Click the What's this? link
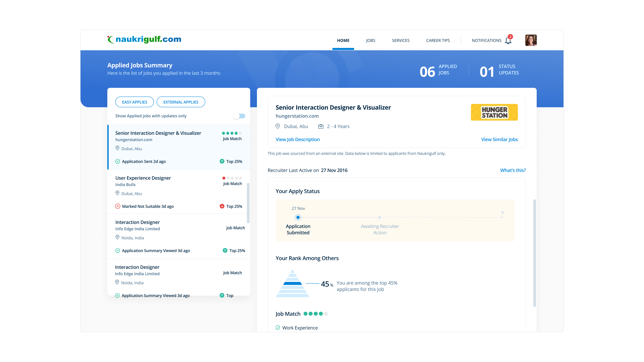This screenshot has width=644, height=362. tap(513, 170)
